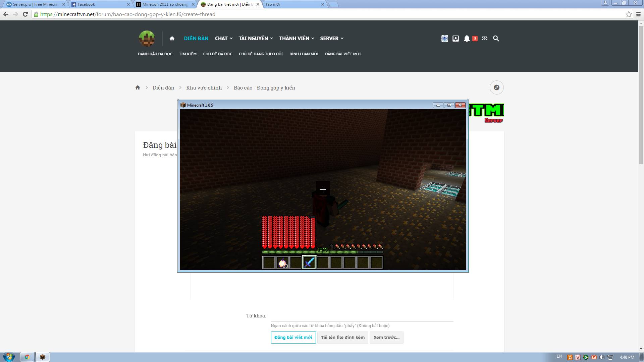The width and height of the screenshot is (644, 362).
Task: Click the compass navigation icon
Action: point(496,87)
